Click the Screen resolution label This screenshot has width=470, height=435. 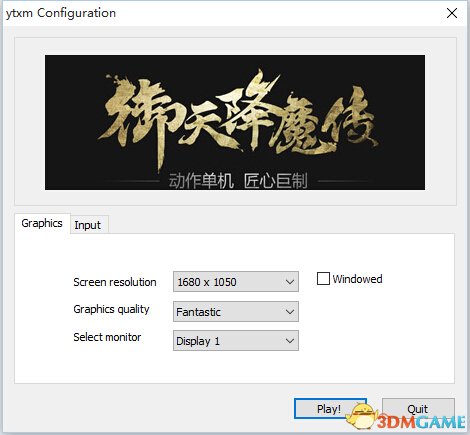[115, 282]
